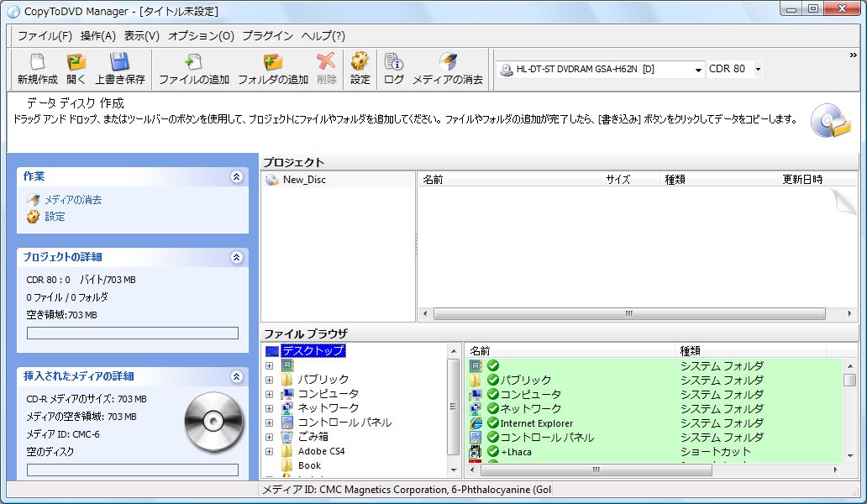Viewport: 867px width, 504px height.
Task: Click the Book folder icon in tree
Action: tap(287, 465)
